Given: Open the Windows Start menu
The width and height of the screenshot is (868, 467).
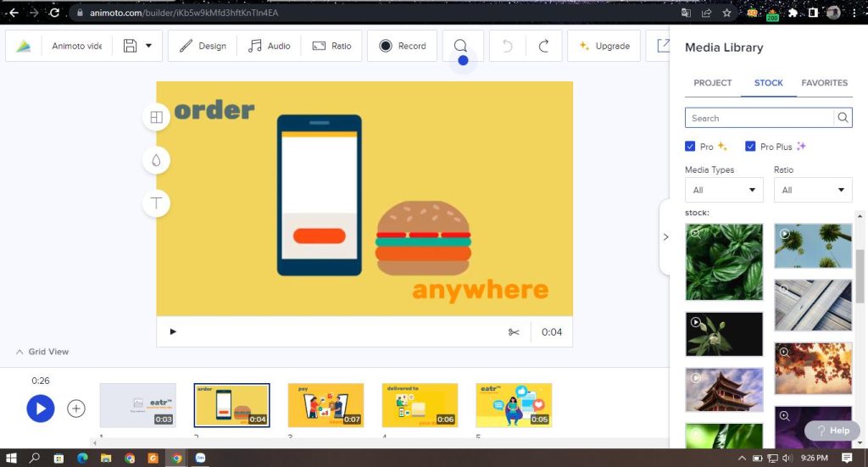Looking at the screenshot, I should click(x=10, y=458).
